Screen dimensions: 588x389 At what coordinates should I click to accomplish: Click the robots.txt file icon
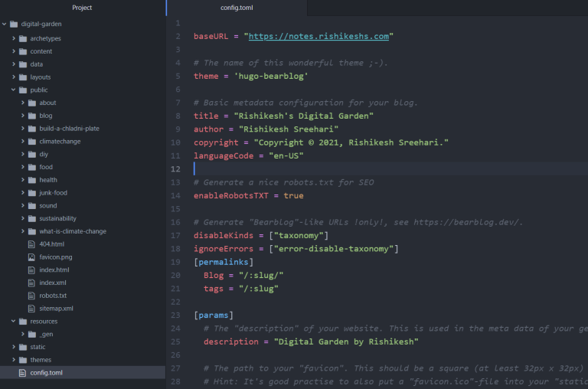point(32,296)
